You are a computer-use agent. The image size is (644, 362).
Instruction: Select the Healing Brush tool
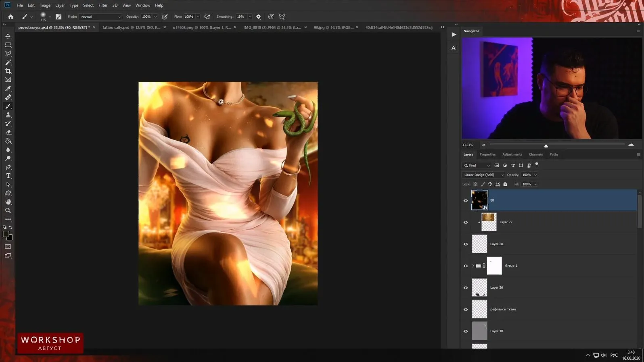[8, 97]
